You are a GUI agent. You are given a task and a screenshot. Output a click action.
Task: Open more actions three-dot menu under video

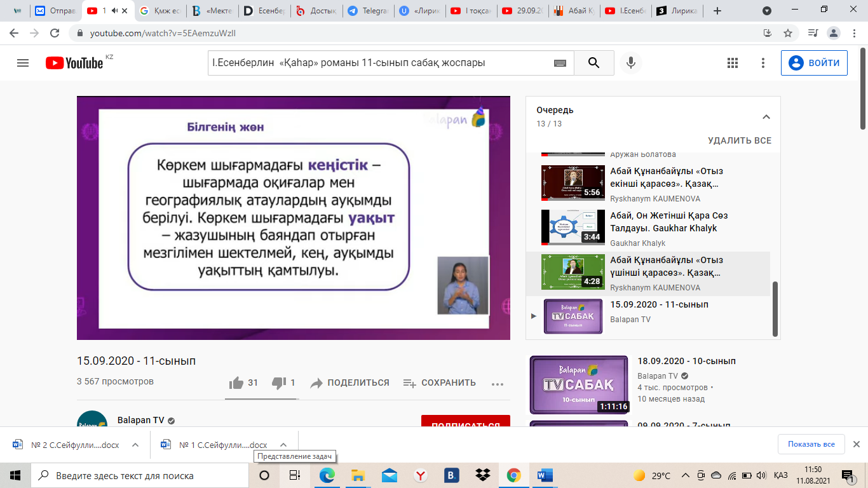click(497, 384)
